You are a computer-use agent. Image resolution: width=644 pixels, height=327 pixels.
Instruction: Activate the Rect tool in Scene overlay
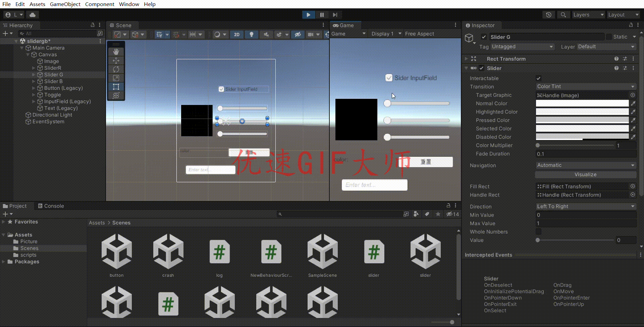pos(116,87)
